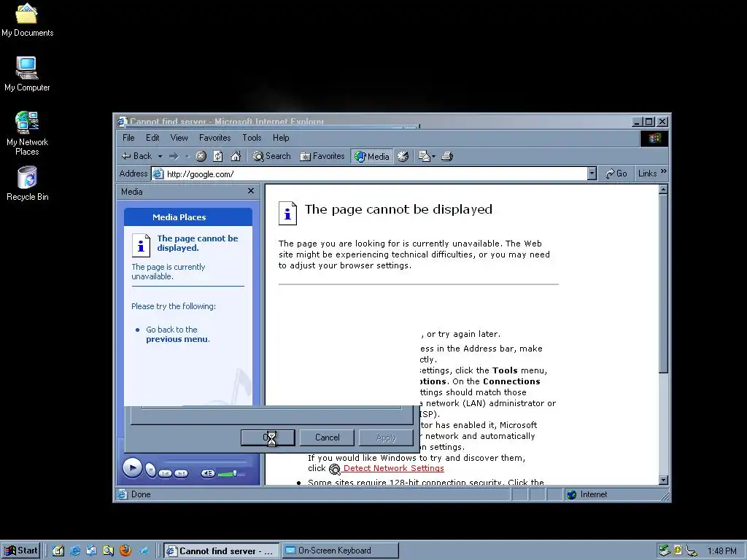The image size is (747, 560).
Task: Open the File menu
Action: 128,138
